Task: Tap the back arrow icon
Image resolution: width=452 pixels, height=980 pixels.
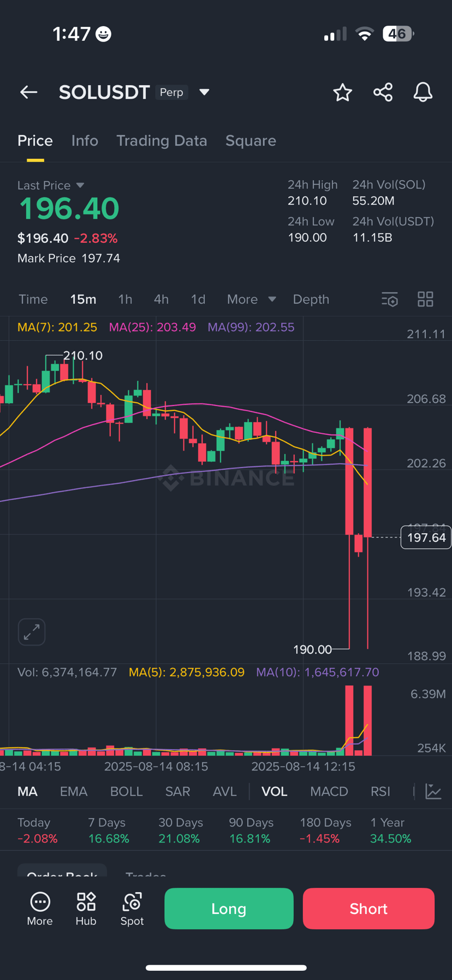Action: [28, 92]
